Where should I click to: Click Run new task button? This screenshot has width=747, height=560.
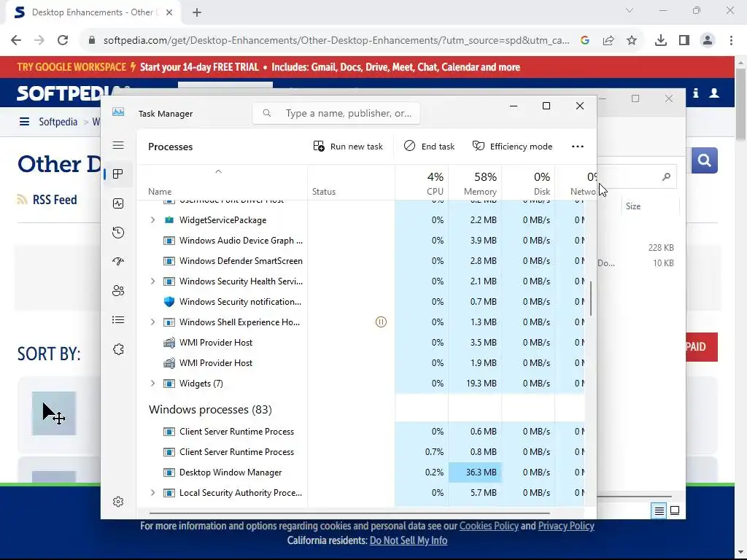pos(348,146)
